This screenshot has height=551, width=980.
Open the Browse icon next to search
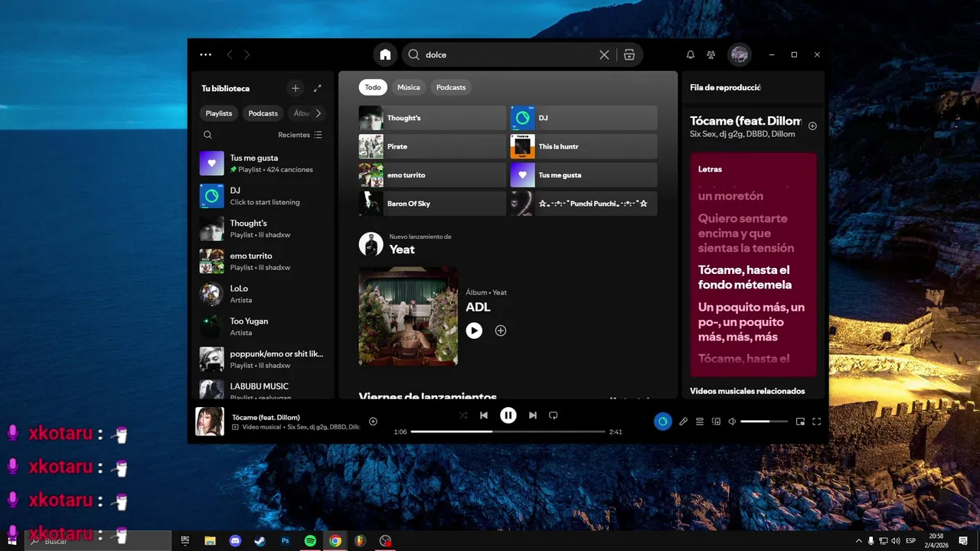(629, 54)
